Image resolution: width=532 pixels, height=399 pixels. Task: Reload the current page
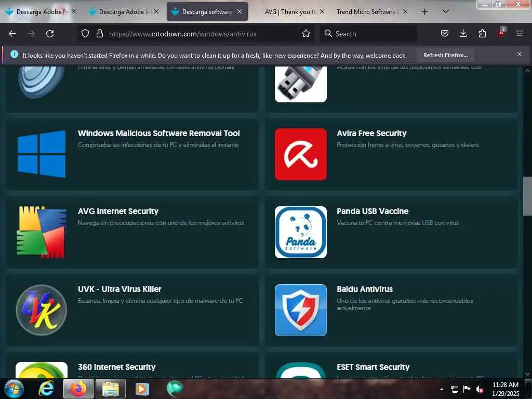pos(50,34)
